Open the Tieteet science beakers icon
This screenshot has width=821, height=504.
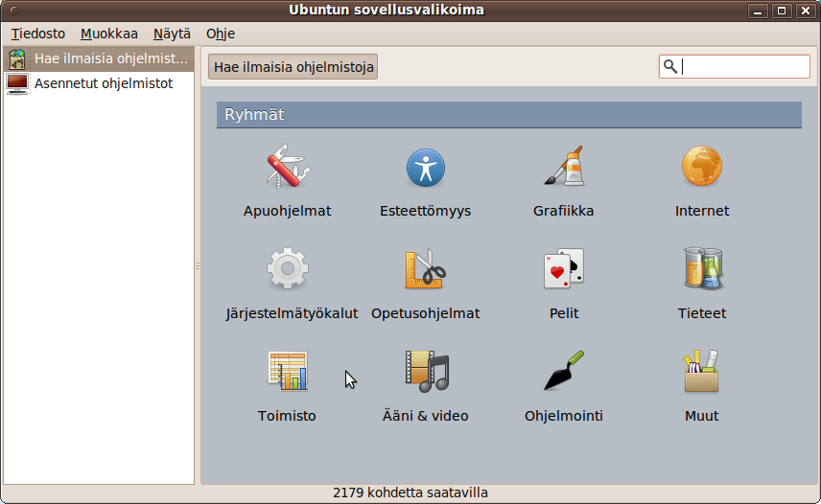coord(701,269)
